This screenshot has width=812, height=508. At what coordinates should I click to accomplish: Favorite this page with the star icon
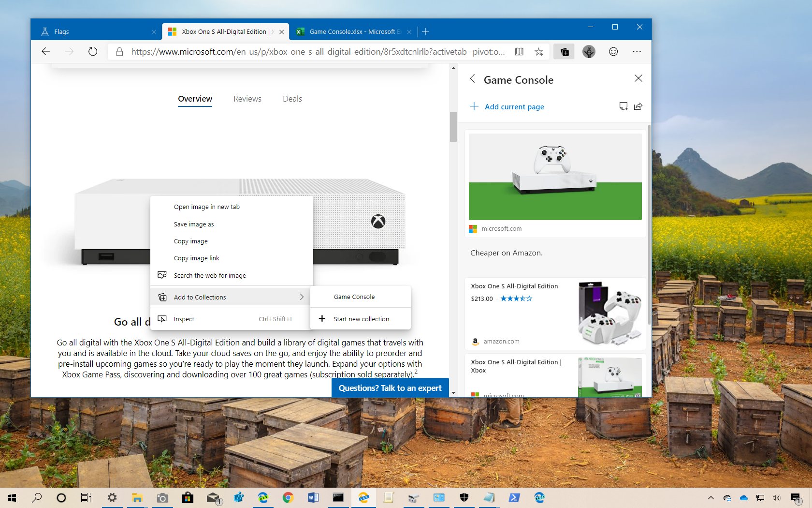coord(539,52)
